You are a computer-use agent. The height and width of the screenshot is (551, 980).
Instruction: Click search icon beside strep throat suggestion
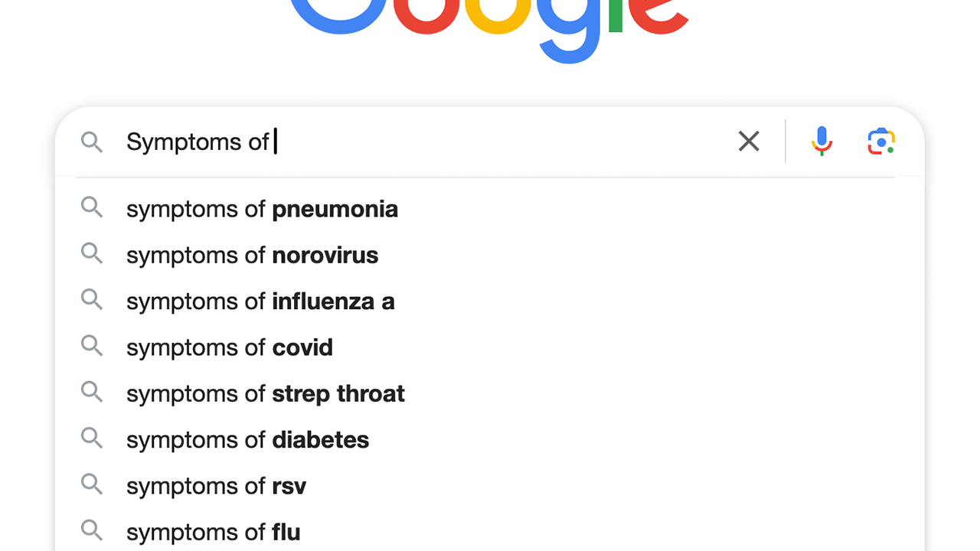92,392
